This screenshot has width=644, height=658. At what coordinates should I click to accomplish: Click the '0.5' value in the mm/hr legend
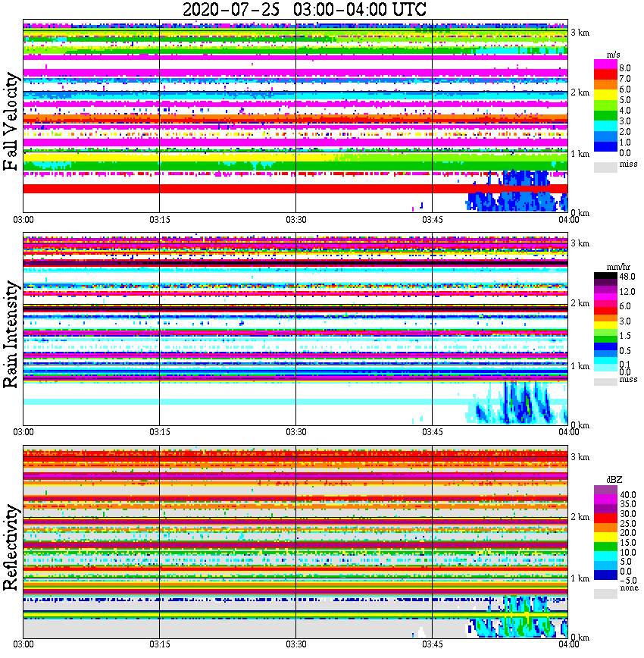point(625,350)
